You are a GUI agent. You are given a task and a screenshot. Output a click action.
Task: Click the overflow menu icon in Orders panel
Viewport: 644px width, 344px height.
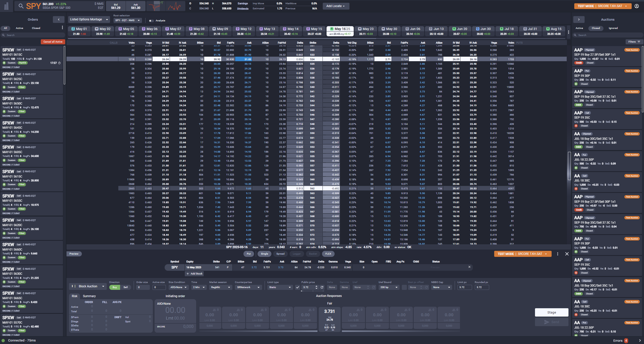pyautogui.click(x=62, y=28)
